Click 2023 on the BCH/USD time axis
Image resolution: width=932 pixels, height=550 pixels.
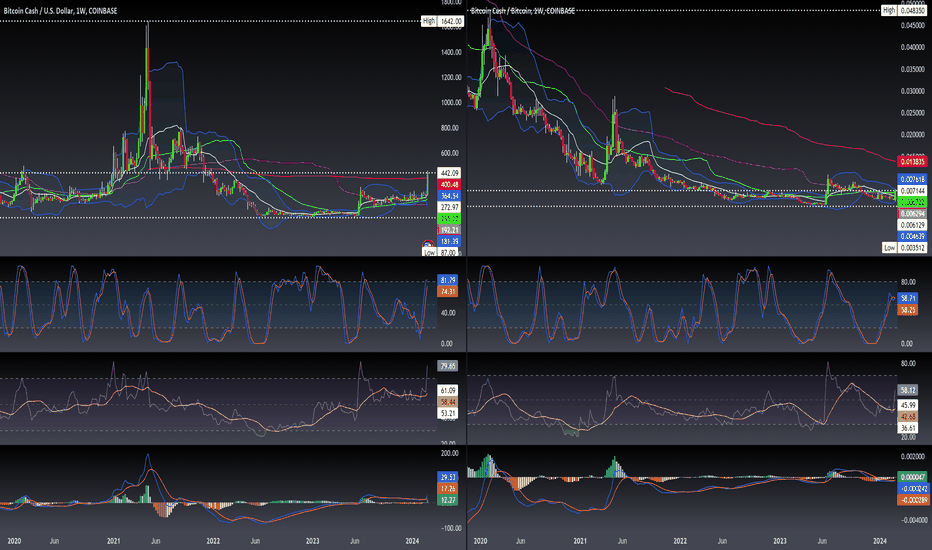312,541
